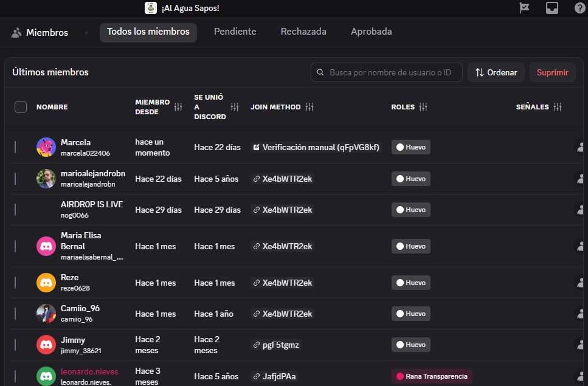Click the Ordenar sort button
The width and height of the screenshot is (588, 386).
496,72
